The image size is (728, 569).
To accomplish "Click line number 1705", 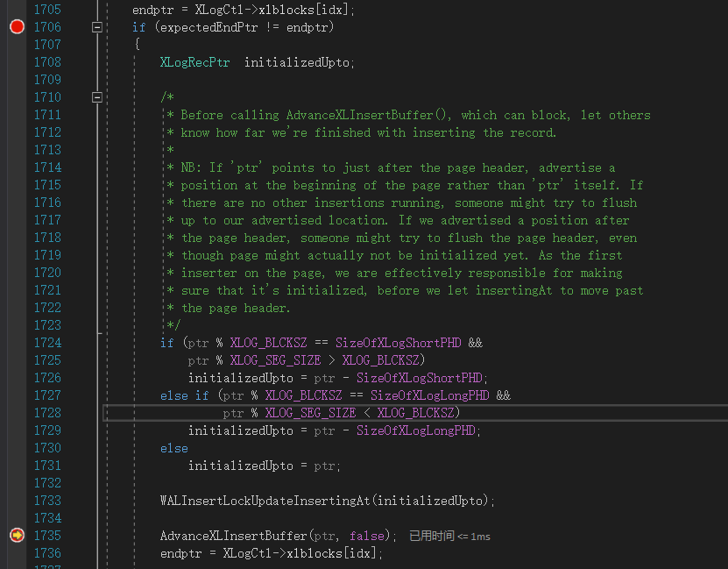I will pos(47,9).
